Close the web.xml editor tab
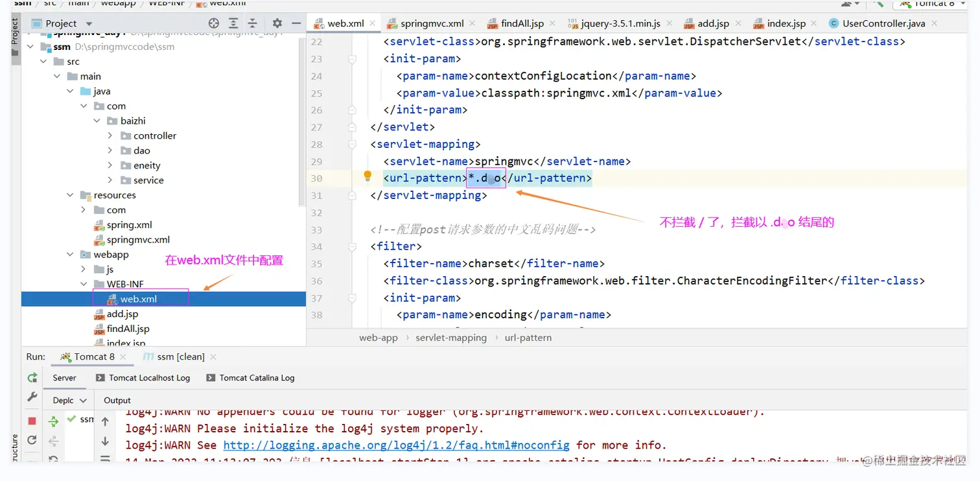This screenshot has height=481, width=980. (373, 23)
